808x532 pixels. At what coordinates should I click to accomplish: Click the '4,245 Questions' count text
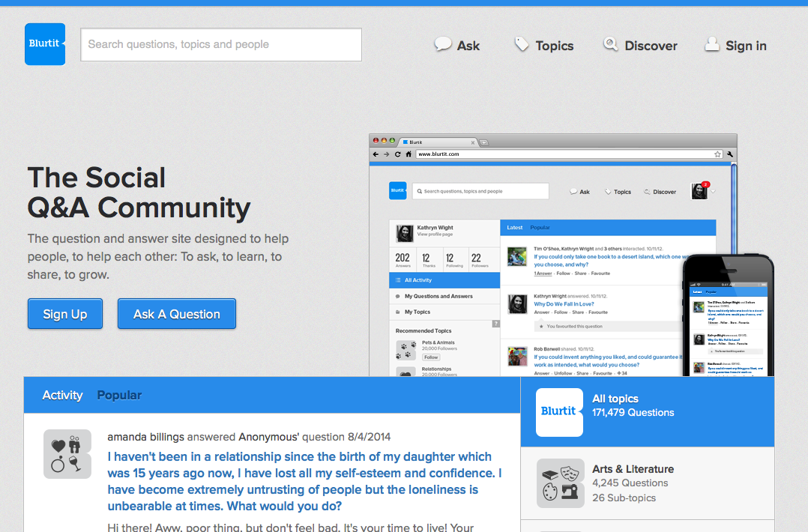point(630,483)
